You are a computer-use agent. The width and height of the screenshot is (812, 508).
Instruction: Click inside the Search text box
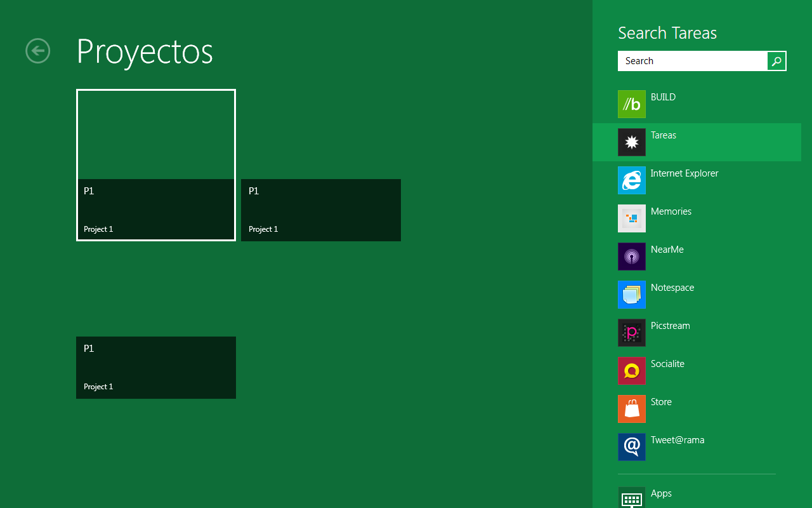point(691,61)
